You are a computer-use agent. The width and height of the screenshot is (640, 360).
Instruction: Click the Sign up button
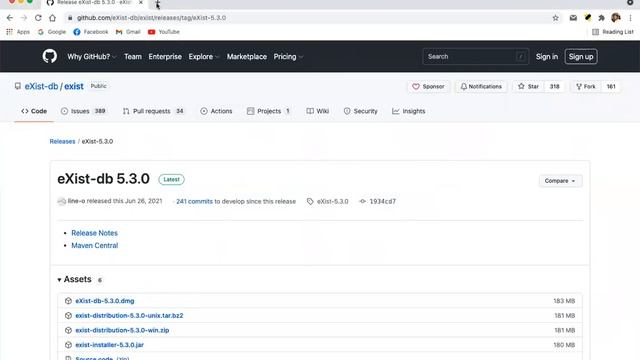point(581,57)
